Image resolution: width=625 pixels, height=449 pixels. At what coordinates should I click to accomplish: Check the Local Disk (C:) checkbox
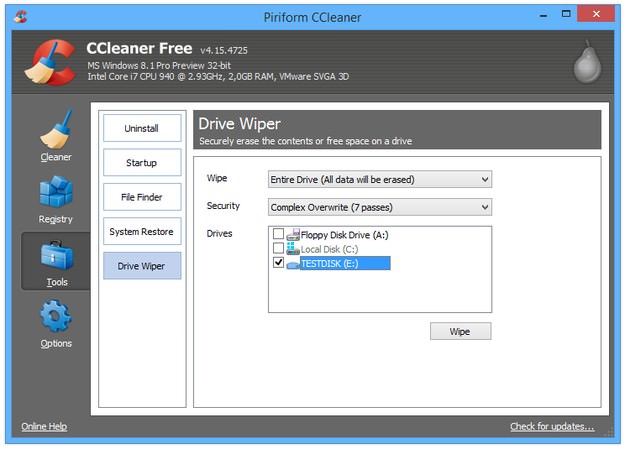tap(278, 248)
